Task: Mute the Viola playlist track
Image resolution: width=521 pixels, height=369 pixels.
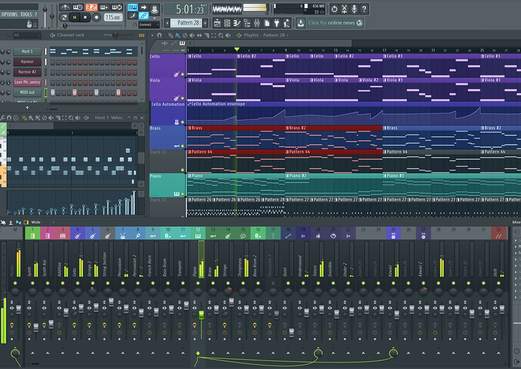Action: pos(183,98)
